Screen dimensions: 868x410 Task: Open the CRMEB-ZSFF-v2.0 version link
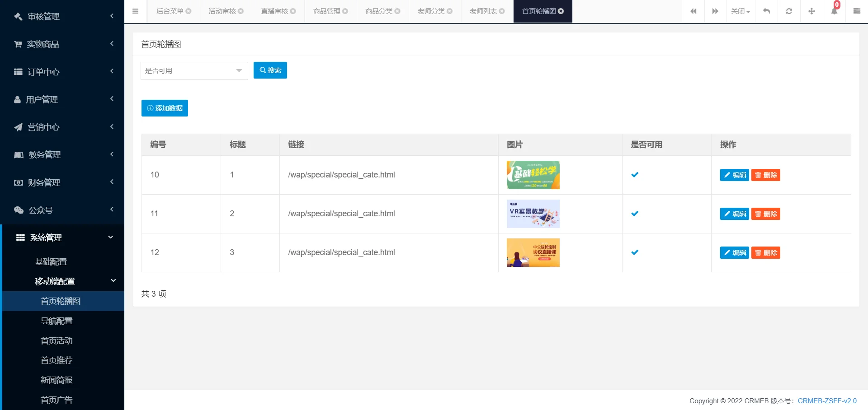click(826, 401)
